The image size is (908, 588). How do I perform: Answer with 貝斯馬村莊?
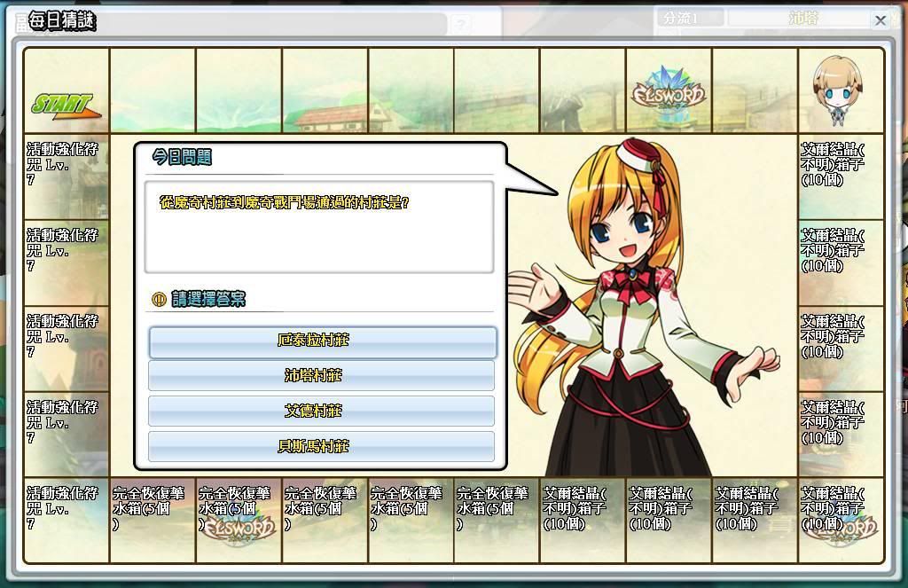pos(321,446)
